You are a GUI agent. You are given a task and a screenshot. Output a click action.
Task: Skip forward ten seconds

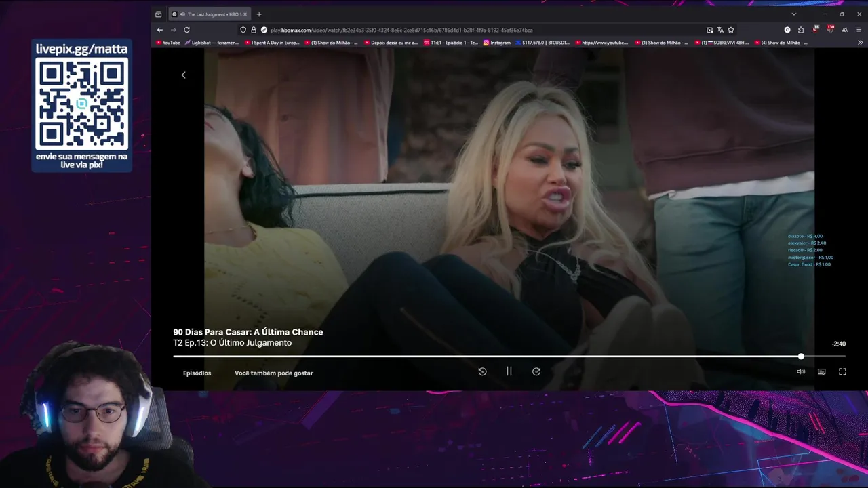(x=536, y=371)
